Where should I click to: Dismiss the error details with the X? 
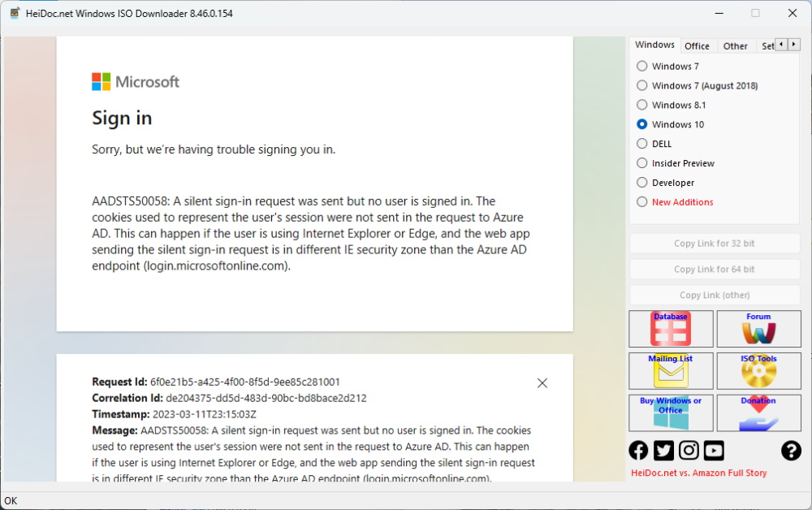[542, 383]
